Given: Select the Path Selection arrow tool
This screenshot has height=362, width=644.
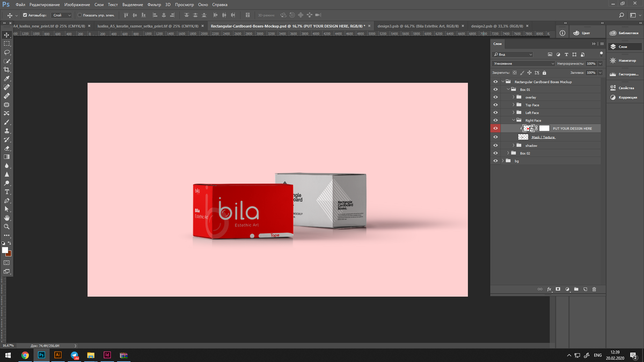Looking at the screenshot, I should [x=7, y=209].
